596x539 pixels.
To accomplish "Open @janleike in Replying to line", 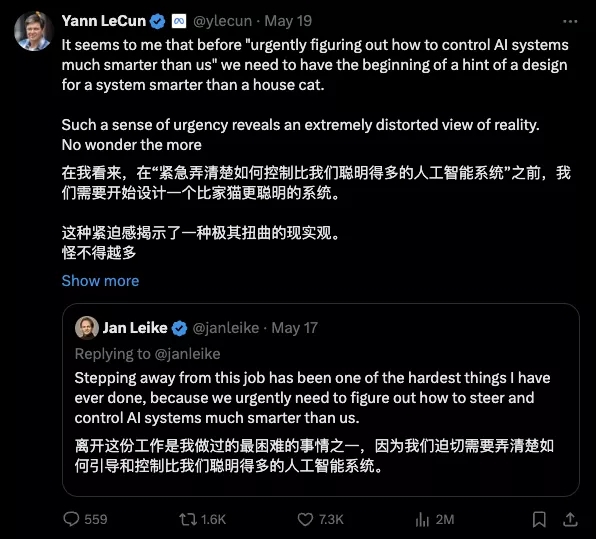I will [x=187, y=354].
